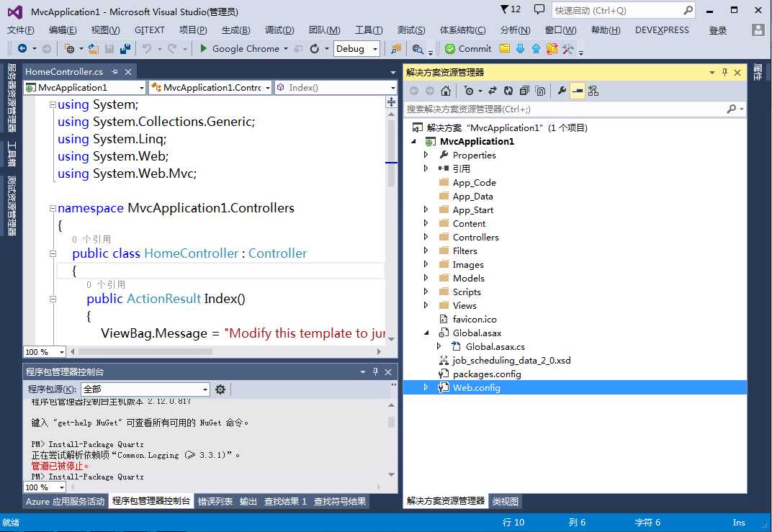772x532 pixels.
Task: Switch to the 错误列表 tab
Action: click(215, 502)
